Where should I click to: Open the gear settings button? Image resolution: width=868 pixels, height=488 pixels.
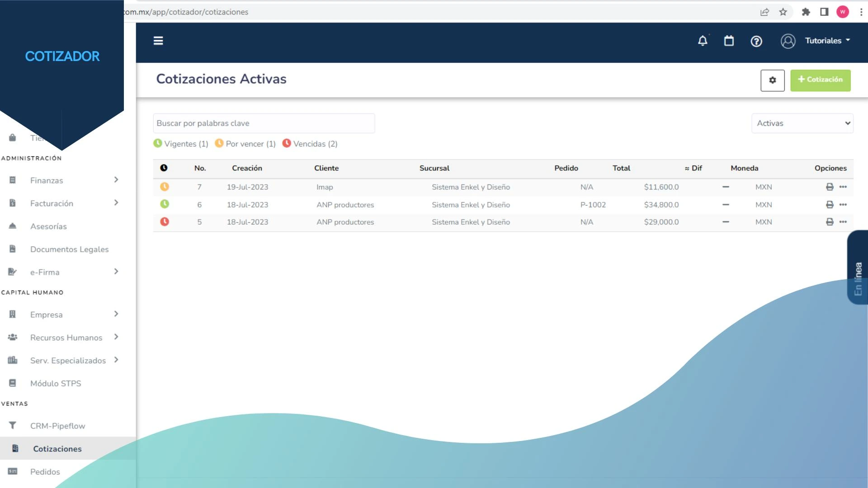[772, 80]
